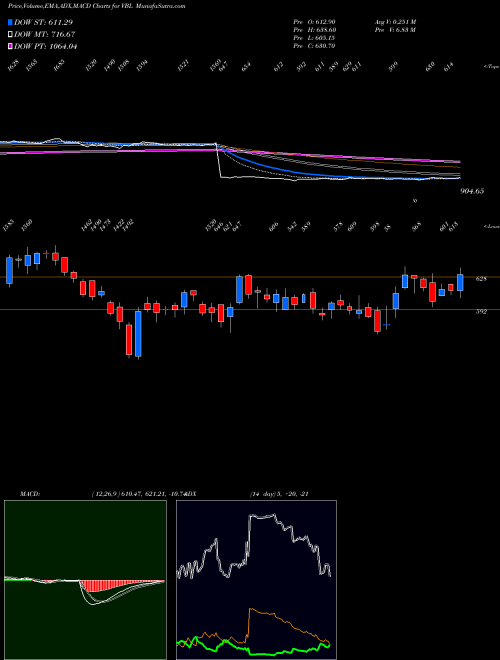Click the previous Open value 612.90
The height and width of the screenshot is (660, 500).
(x=326, y=21)
